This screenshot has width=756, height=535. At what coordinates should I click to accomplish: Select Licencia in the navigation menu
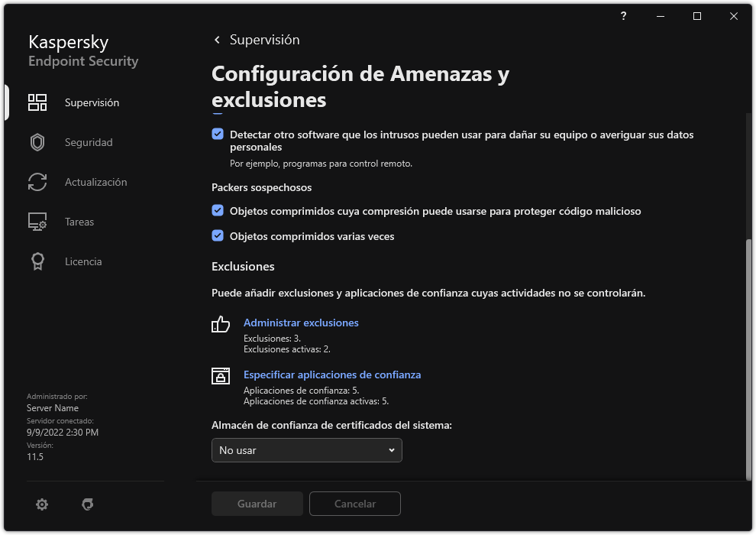82,261
